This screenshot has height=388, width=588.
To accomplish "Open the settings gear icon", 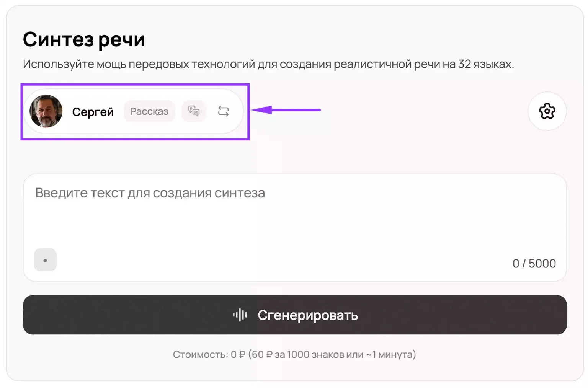I will (x=547, y=111).
